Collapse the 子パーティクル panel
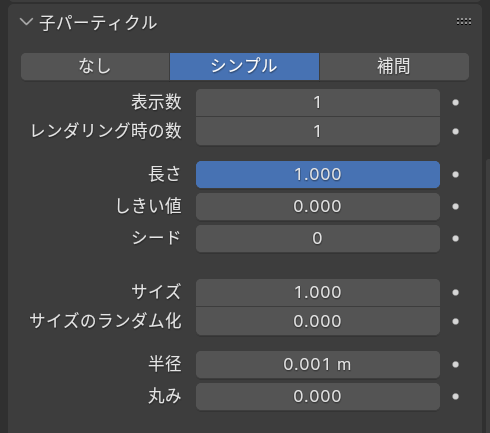The image size is (490, 433). (26, 22)
